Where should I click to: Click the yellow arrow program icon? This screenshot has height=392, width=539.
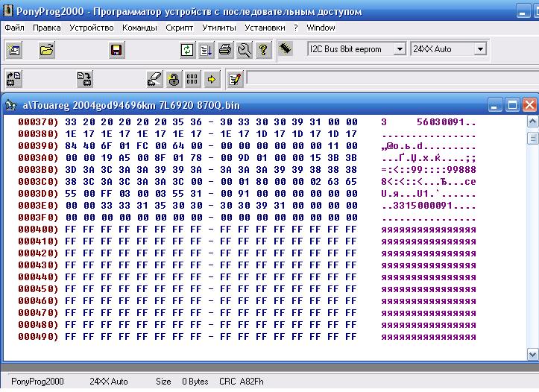point(212,79)
